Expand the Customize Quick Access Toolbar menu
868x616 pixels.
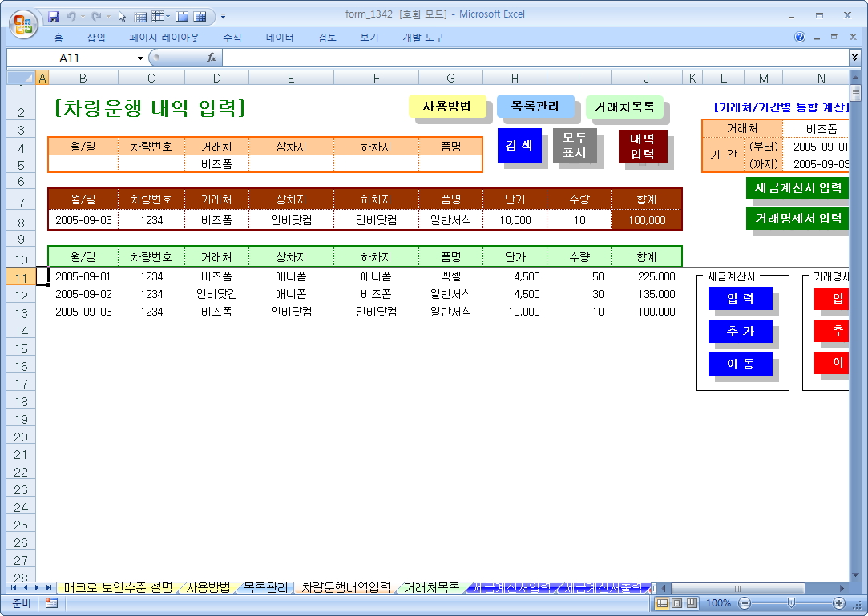pyautogui.click(x=223, y=16)
